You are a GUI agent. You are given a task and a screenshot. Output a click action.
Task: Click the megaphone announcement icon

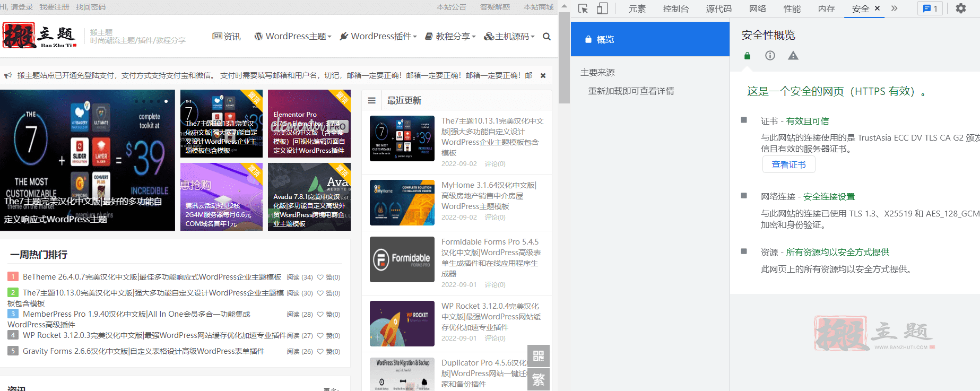[8, 75]
